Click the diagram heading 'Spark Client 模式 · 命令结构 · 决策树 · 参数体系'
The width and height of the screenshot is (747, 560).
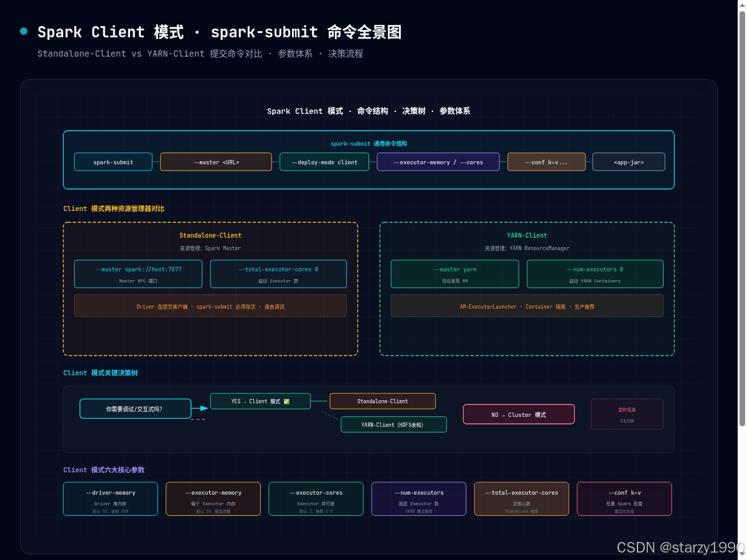pos(369,111)
